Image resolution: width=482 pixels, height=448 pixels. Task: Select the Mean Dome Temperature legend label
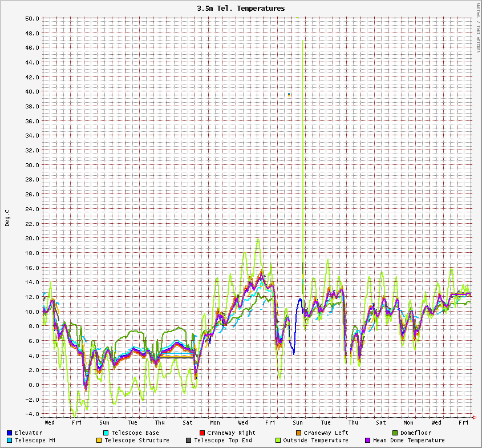tap(408, 441)
